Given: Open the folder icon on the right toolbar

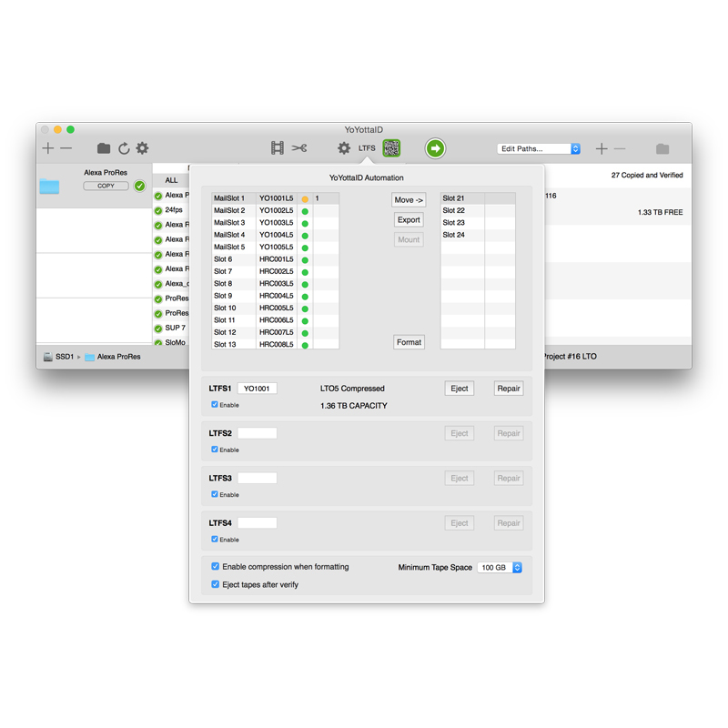Looking at the screenshot, I should pos(662,147).
